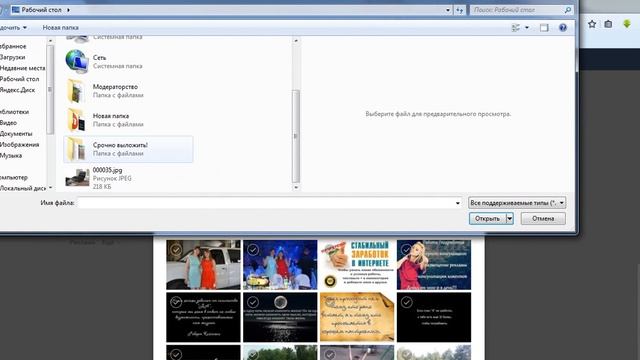Open the Стабильный заработок в интернете image
640x360 pixels.
357,265
